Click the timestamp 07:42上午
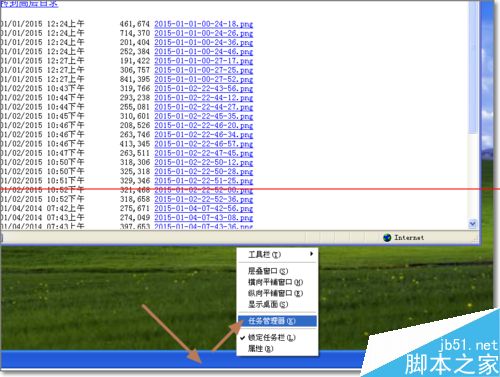The image size is (500, 377). point(65,208)
